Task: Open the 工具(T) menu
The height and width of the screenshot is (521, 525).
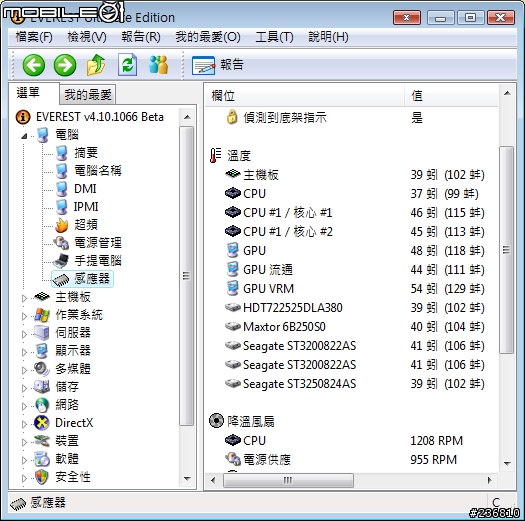Action: (x=274, y=37)
